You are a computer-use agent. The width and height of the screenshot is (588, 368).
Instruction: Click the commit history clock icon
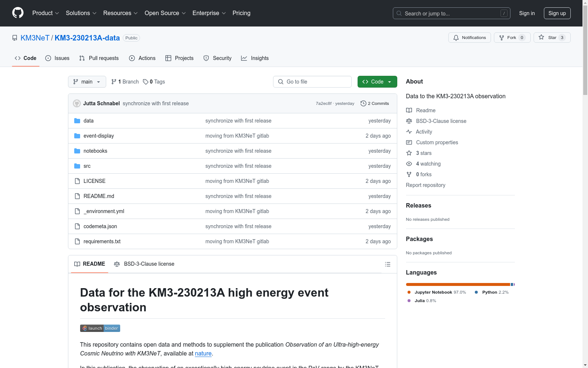point(363,103)
